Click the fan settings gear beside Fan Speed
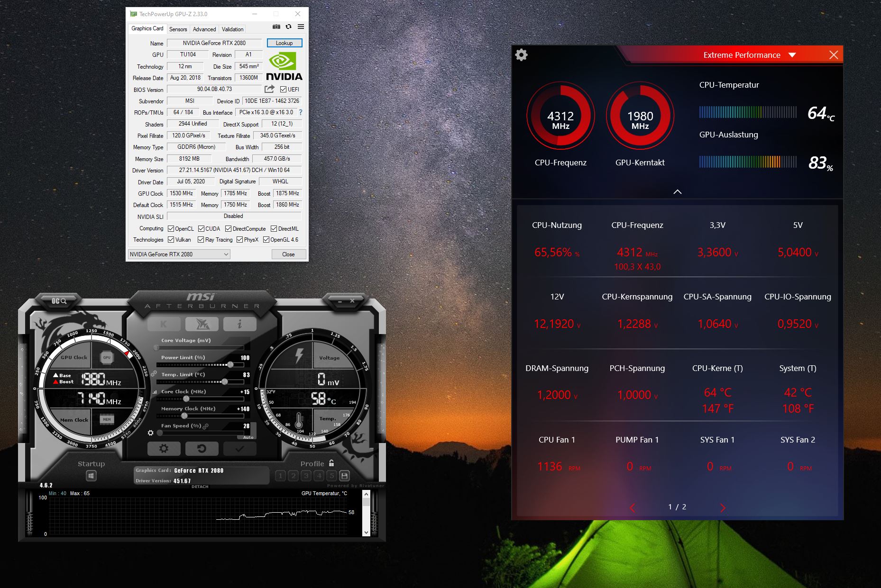Image resolution: width=881 pixels, height=588 pixels. [151, 433]
